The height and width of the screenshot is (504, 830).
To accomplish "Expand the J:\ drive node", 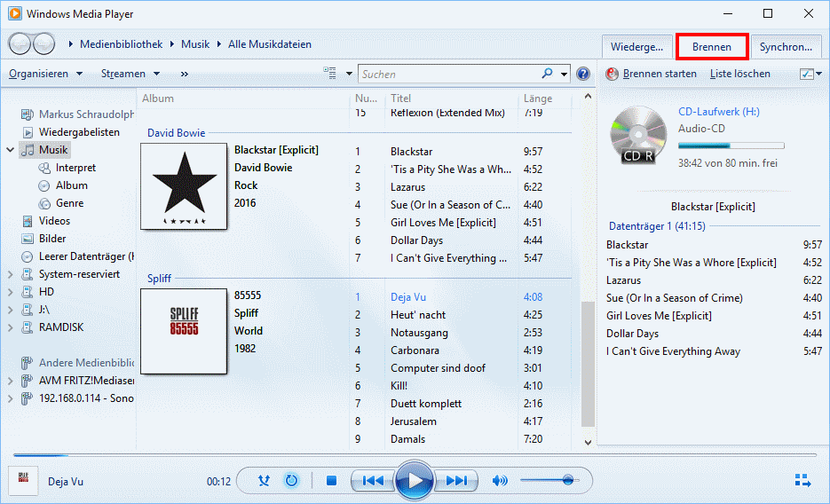I will coord(10,310).
